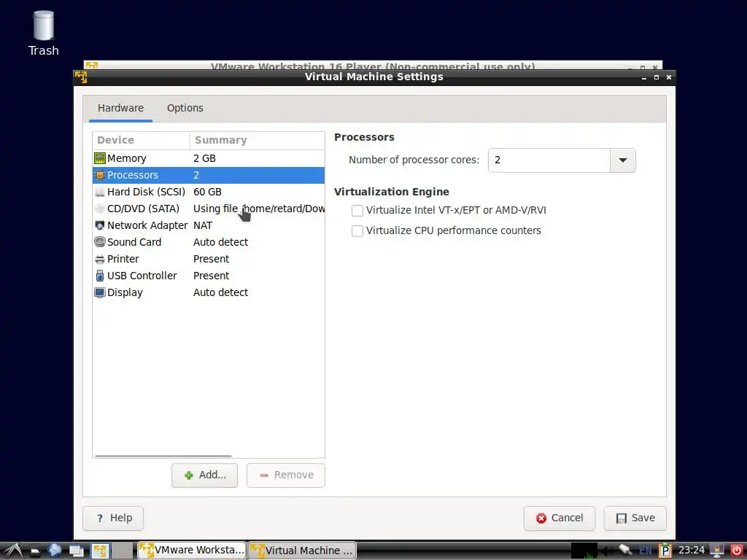Click the VMware Workstation 16 Player title bar
Image resolution: width=747 pixels, height=560 pixels.
373,66
